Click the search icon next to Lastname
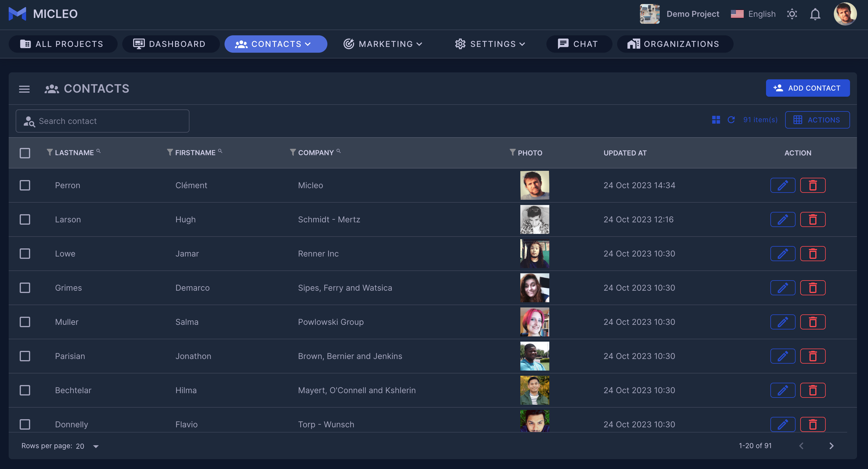Viewport: 868px width, 469px height. tap(99, 151)
